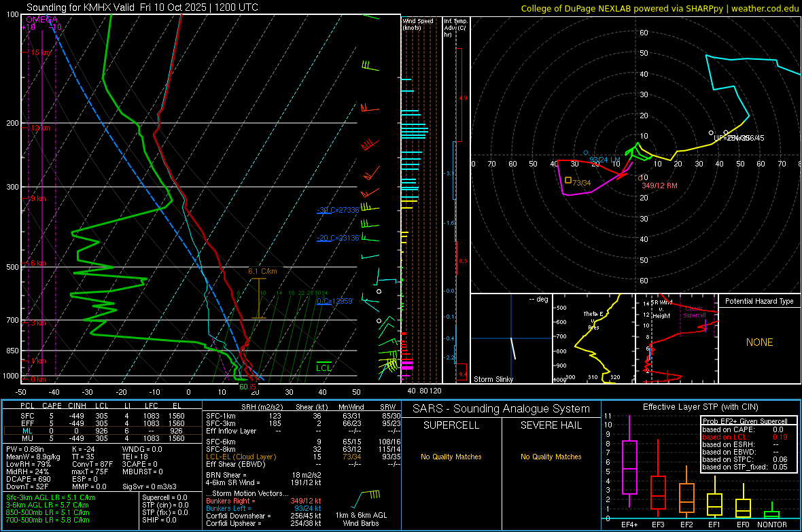The width and height of the screenshot is (802, 532).
Task: Click the -20 C=23136' level label
Action: [x=338, y=238]
